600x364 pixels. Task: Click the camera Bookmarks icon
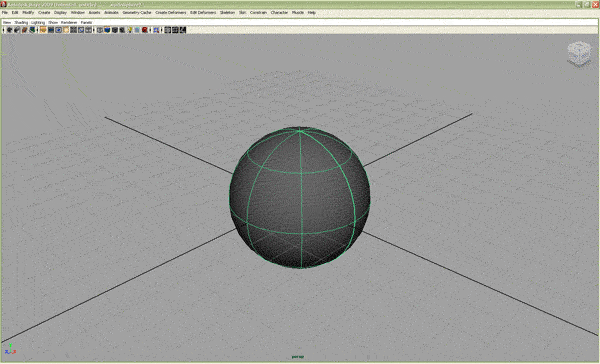click(x=24, y=30)
